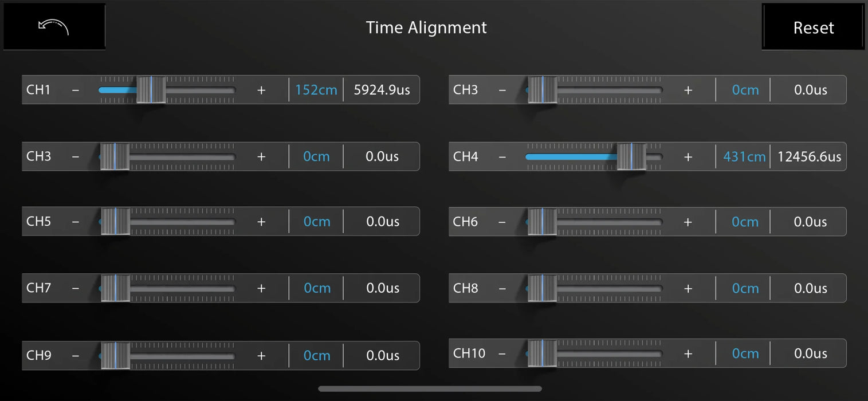
Task: Increase CH5 delay using plus icon
Action: tap(261, 222)
